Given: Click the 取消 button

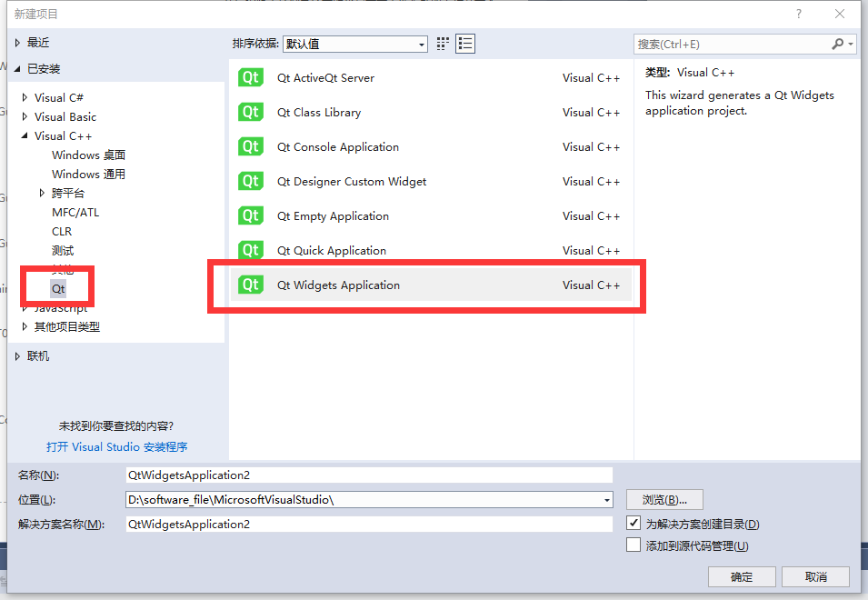Looking at the screenshot, I should click(x=815, y=576).
